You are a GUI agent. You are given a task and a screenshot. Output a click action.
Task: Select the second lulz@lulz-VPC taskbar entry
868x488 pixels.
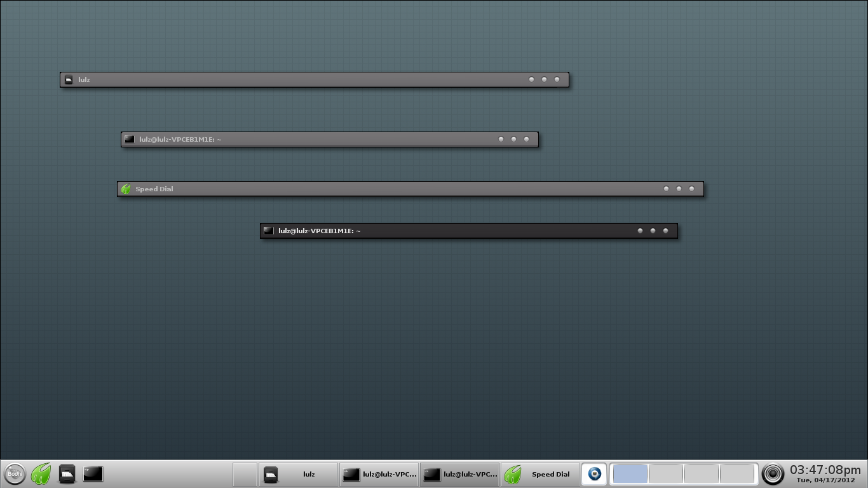pyautogui.click(x=459, y=473)
